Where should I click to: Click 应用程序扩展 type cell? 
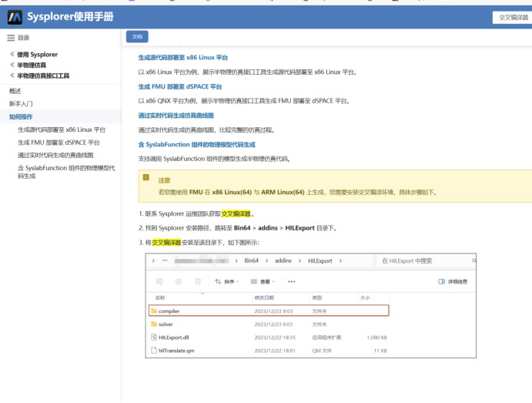pos(326,338)
